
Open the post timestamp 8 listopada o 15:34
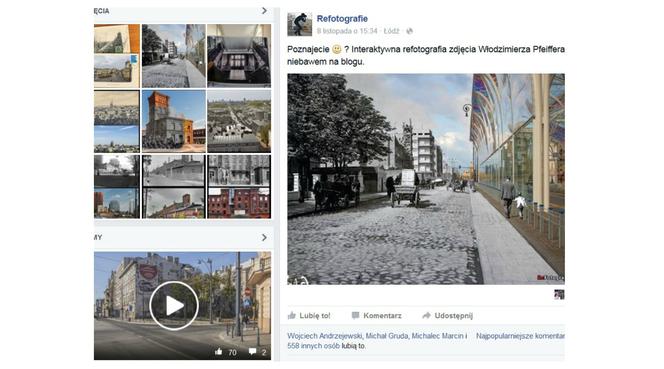click(347, 31)
